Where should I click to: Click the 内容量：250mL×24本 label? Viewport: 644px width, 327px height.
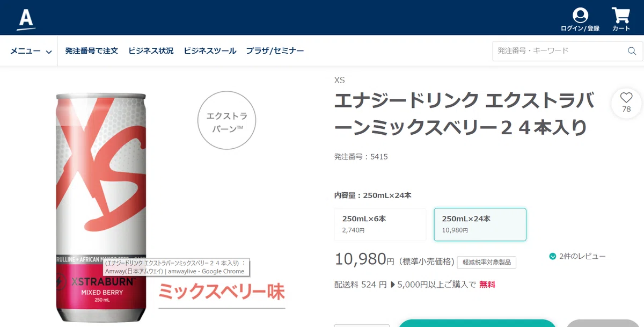(373, 195)
